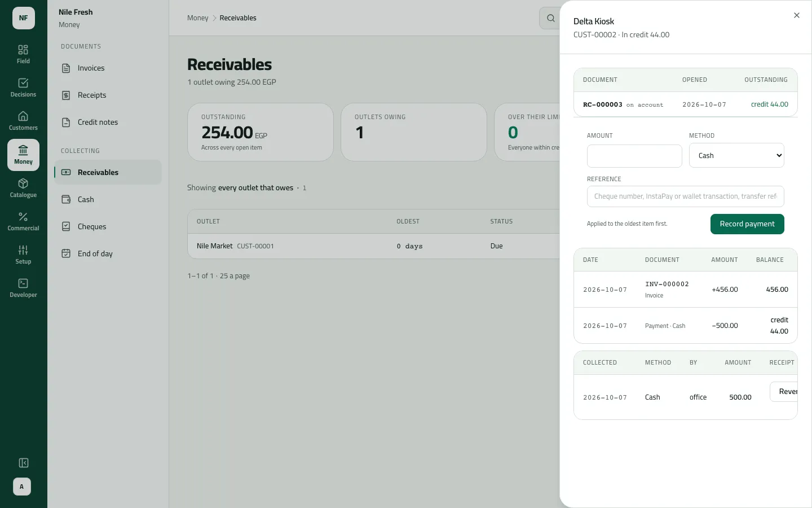Image resolution: width=812 pixels, height=508 pixels.
Task: Open Invoices under Documents
Action: point(108,68)
